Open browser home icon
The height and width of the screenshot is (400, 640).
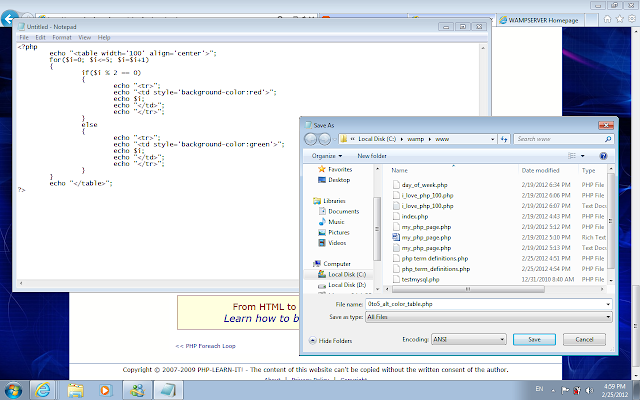coord(607,19)
